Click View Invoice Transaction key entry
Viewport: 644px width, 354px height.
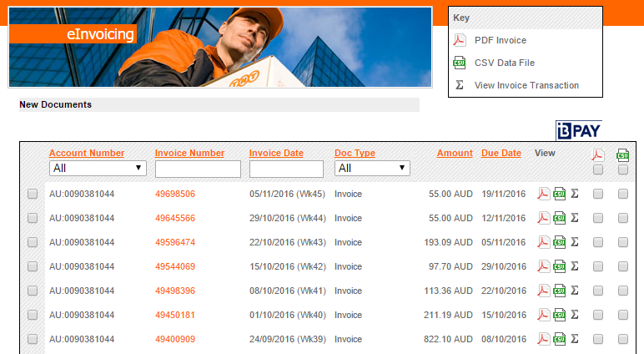526,85
